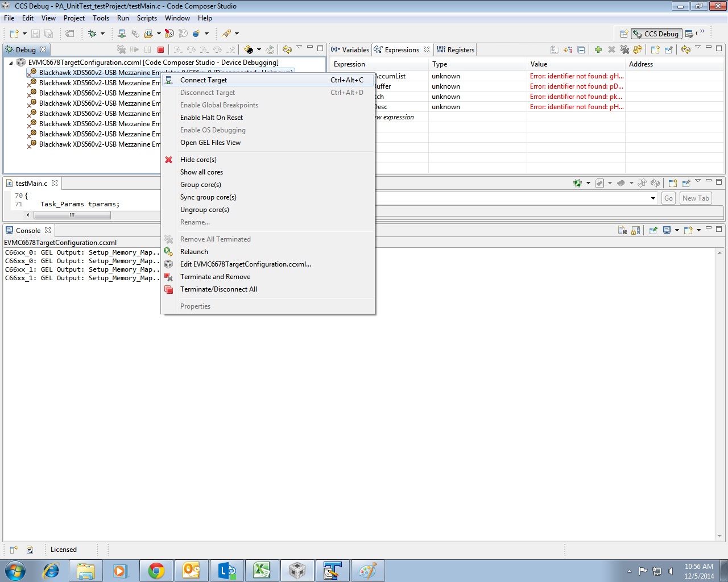The width and height of the screenshot is (728, 582).
Task: Click the Value column header in Expressions
Action: tap(576, 64)
